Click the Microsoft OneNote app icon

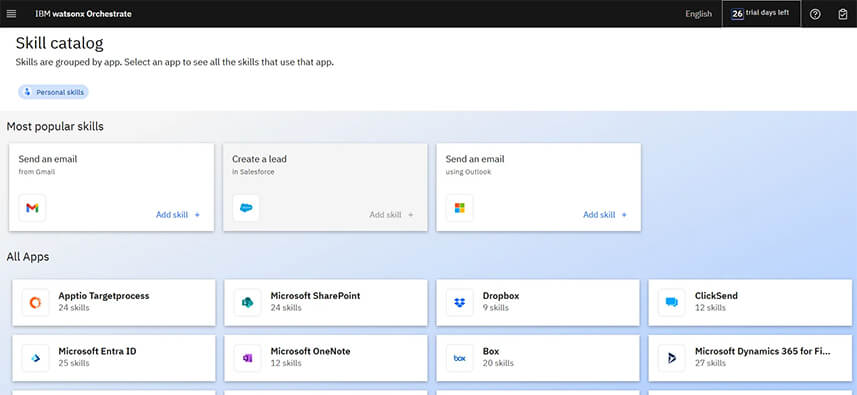pyautogui.click(x=248, y=358)
